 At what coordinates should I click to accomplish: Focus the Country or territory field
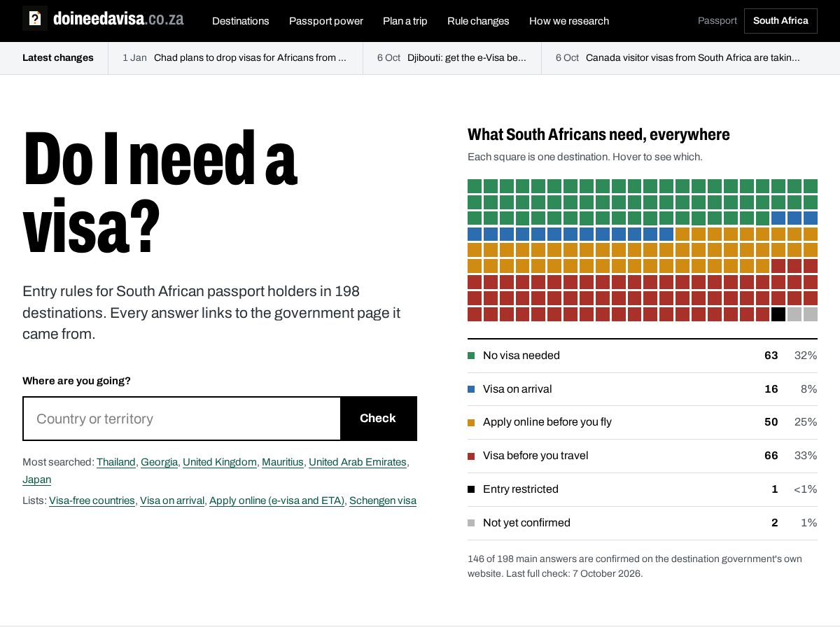[182, 419]
